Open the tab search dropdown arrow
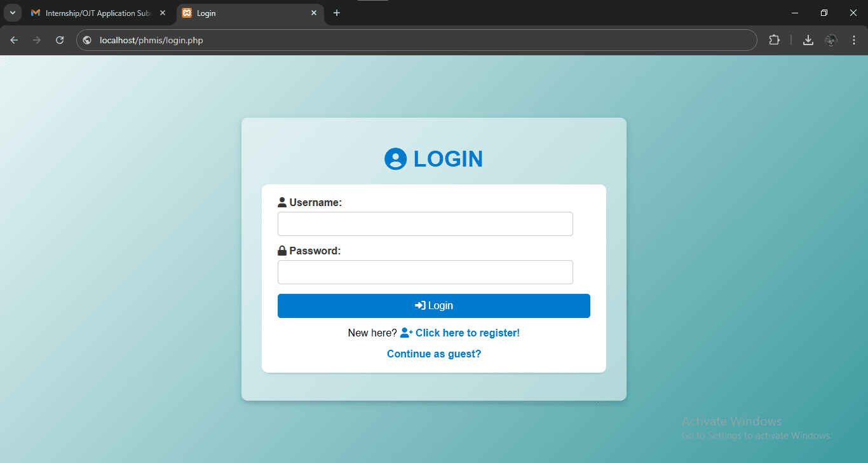The height and width of the screenshot is (463, 868). (x=12, y=13)
